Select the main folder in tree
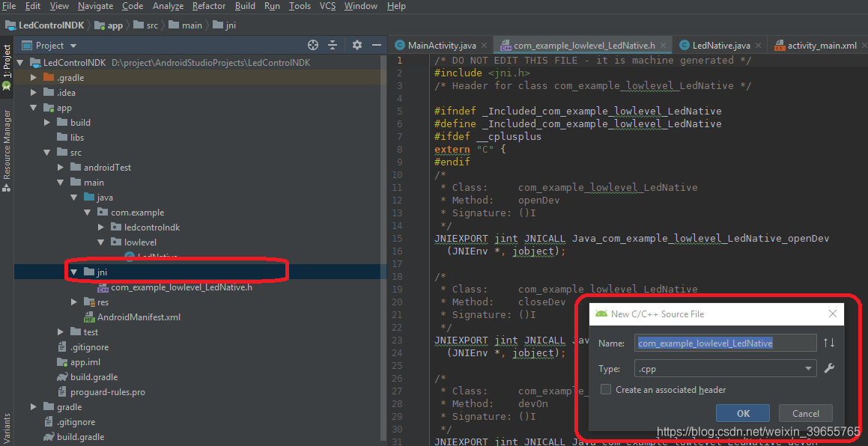 point(94,182)
